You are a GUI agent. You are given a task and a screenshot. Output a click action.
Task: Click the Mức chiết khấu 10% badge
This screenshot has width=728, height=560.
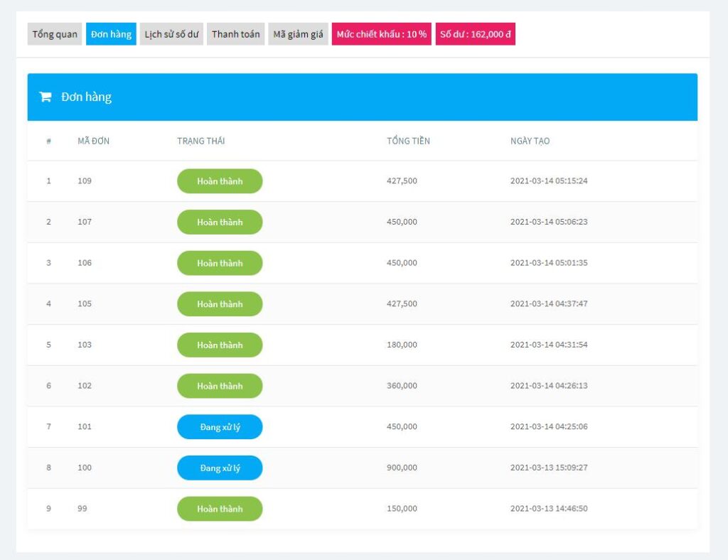pos(381,34)
